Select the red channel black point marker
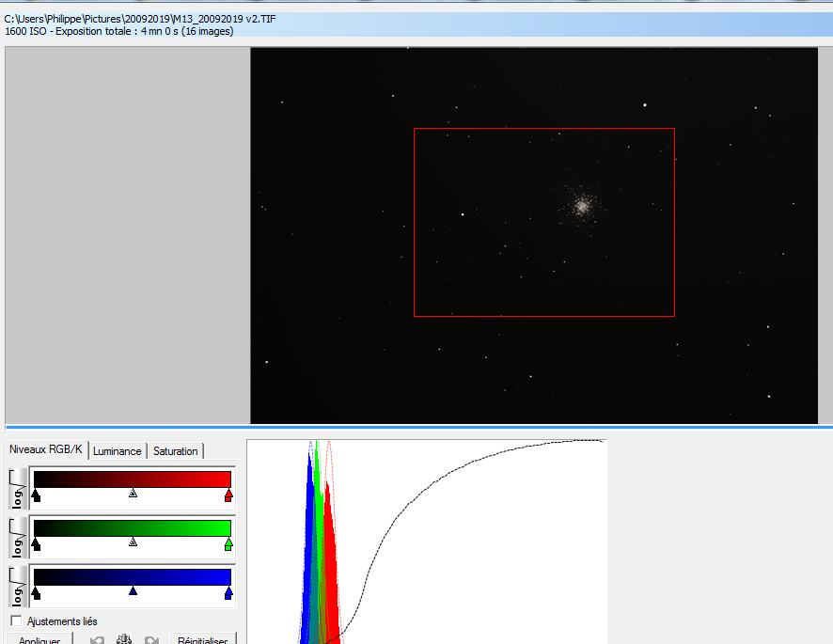The image size is (833, 644). [36, 495]
